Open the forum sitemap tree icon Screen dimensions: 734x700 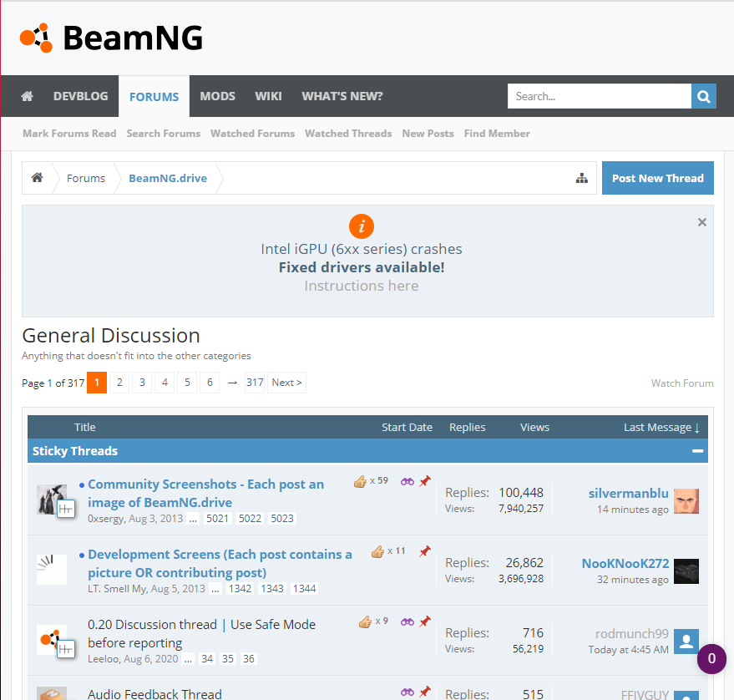(x=581, y=178)
